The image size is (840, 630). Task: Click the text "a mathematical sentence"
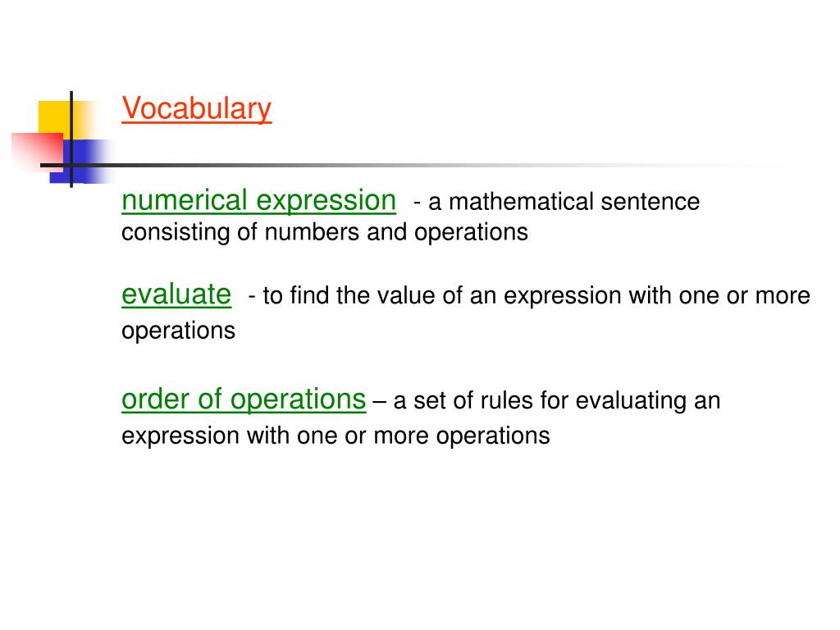click(x=564, y=202)
